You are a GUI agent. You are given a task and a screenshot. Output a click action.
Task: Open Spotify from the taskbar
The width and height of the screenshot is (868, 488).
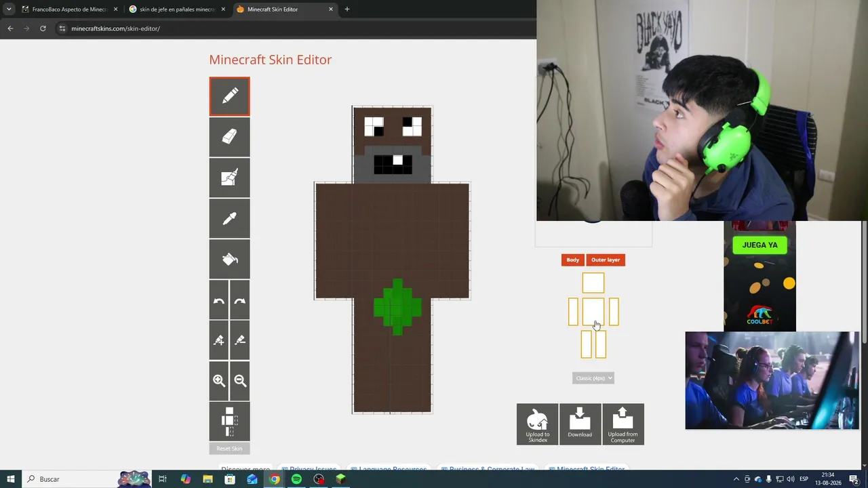click(x=296, y=479)
